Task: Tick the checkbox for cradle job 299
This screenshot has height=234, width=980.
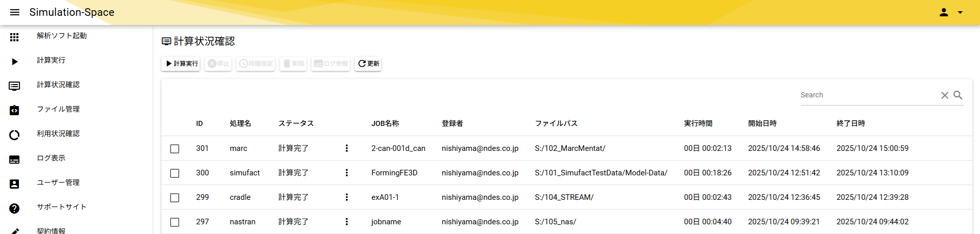Action: coord(175,198)
